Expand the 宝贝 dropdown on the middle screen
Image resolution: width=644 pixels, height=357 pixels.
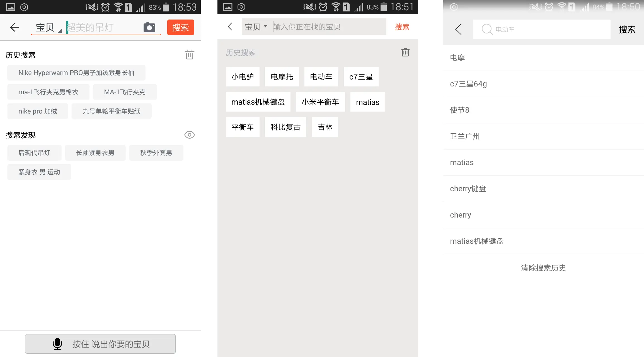point(255,26)
